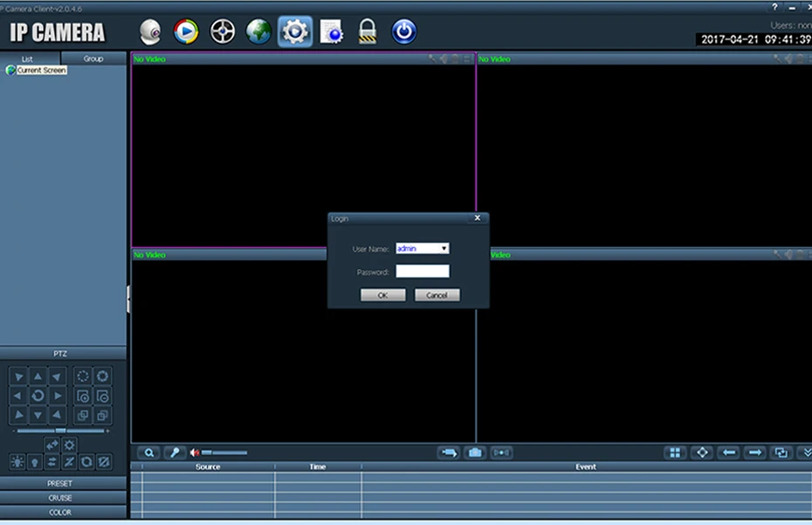Image resolution: width=812 pixels, height=525 pixels.
Task: Switch to the List tab
Action: tap(27, 59)
